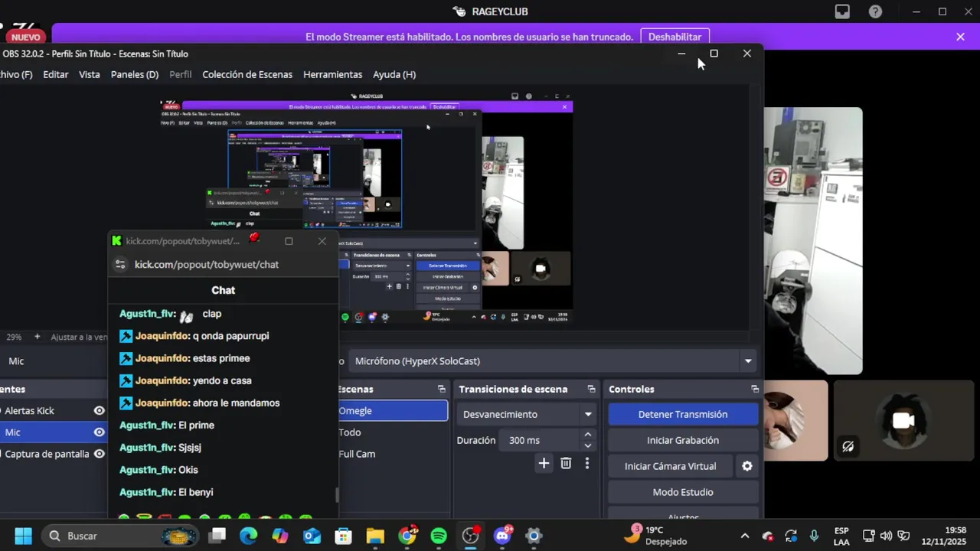Open the Perfil menu in OBS
The width and height of the screenshot is (980, 551).
(181, 74)
